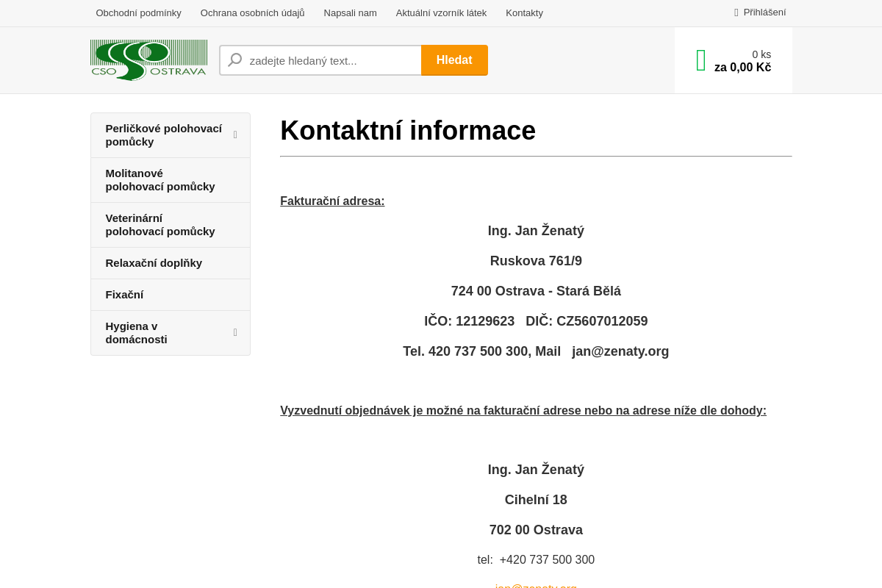Click Přihlášení to log in

764,12
